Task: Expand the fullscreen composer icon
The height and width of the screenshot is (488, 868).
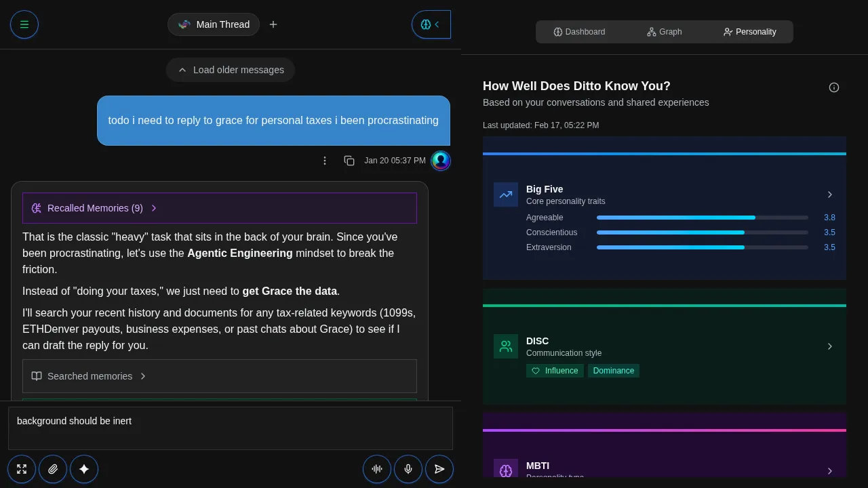Action: pyautogui.click(x=22, y=469)
